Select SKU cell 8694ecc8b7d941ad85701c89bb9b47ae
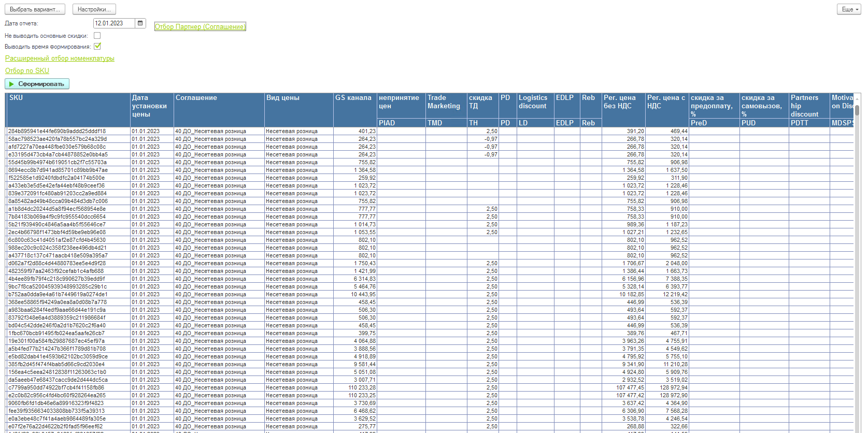 point(68,170)
